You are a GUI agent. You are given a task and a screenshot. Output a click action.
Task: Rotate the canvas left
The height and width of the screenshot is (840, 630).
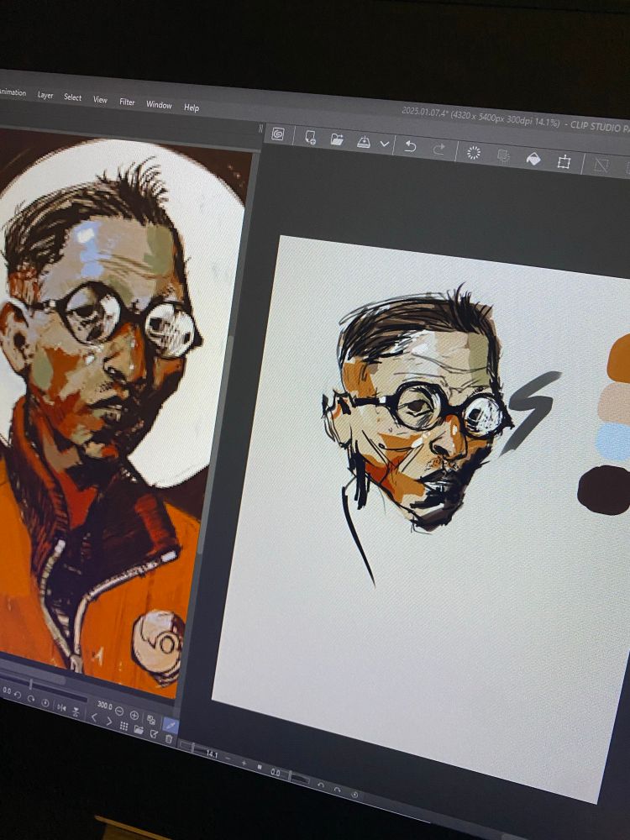pyautogui.click(x=320, y=785)
